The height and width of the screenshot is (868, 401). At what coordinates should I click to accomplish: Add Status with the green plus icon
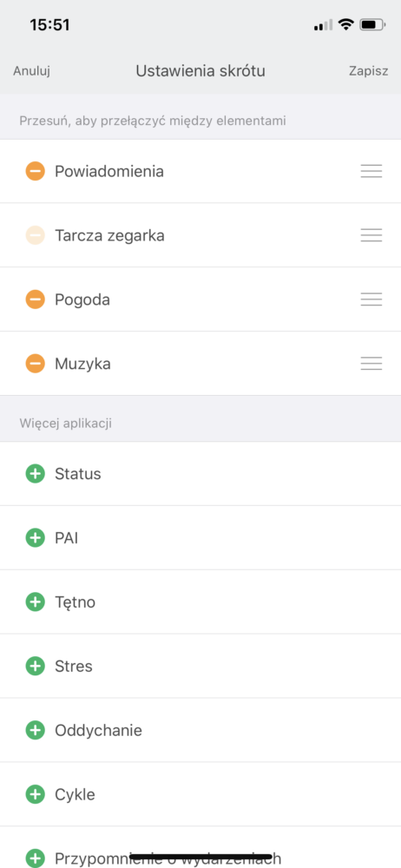[x=35, y=473]
